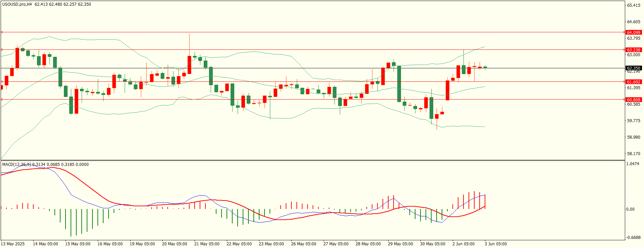Click the USOUSD.pro,H4 symbol title text
The height and width of the screenshot is (248, 644).
(17, 4)
